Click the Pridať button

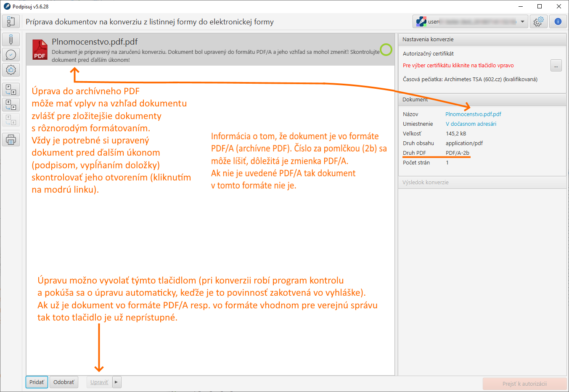coord(37,382)
